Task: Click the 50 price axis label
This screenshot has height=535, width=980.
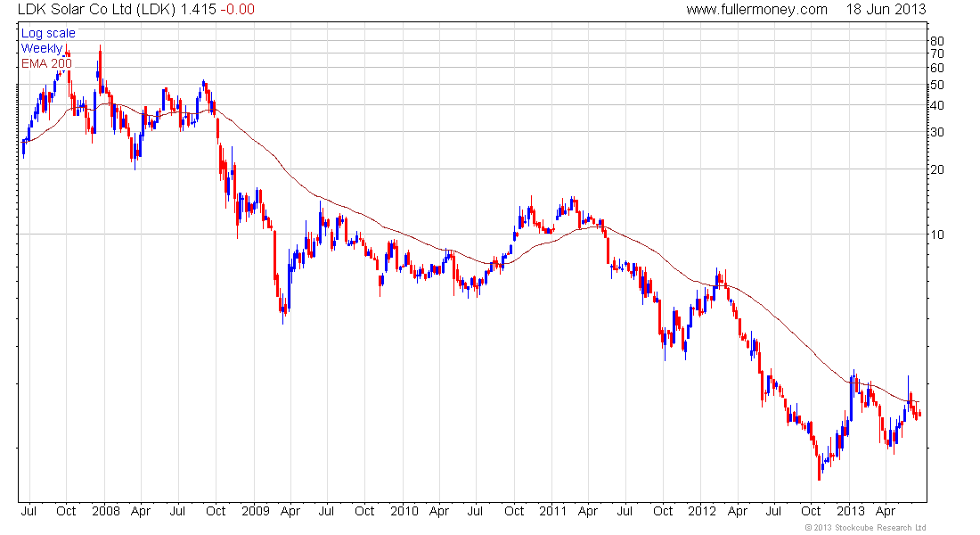Action: (937, 85)
